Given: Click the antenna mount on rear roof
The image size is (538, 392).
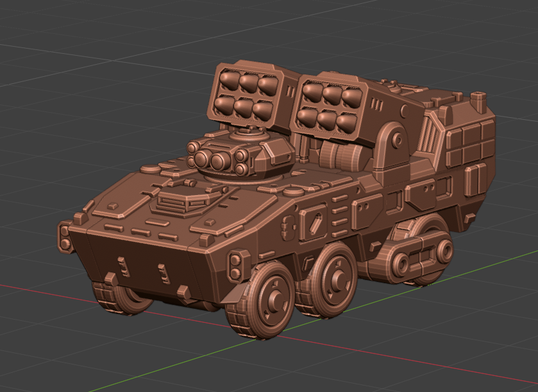Looking at the screenshot, I should [478, 101].
